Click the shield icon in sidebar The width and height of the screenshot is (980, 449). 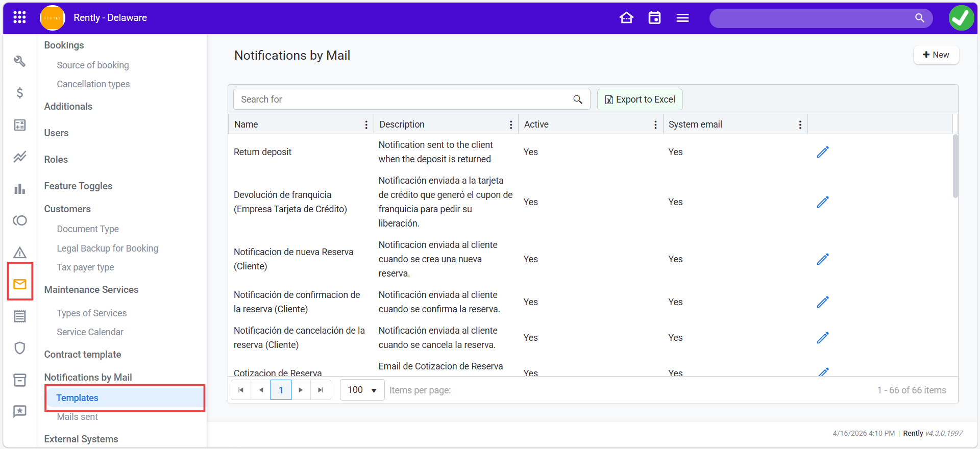(20, 348)
